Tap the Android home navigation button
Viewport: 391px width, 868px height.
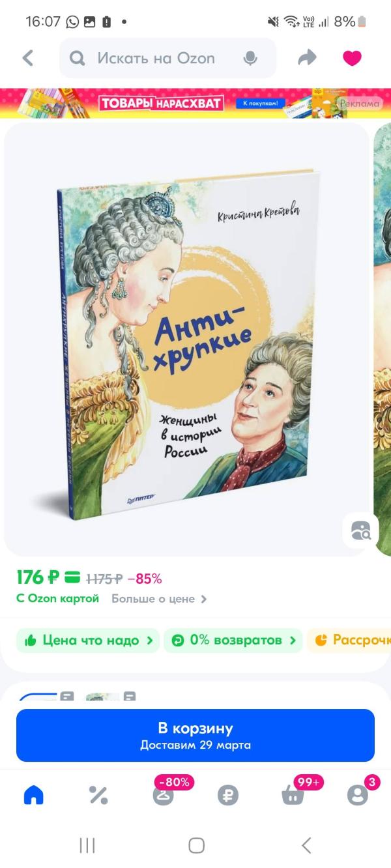(x=196, y=846)
